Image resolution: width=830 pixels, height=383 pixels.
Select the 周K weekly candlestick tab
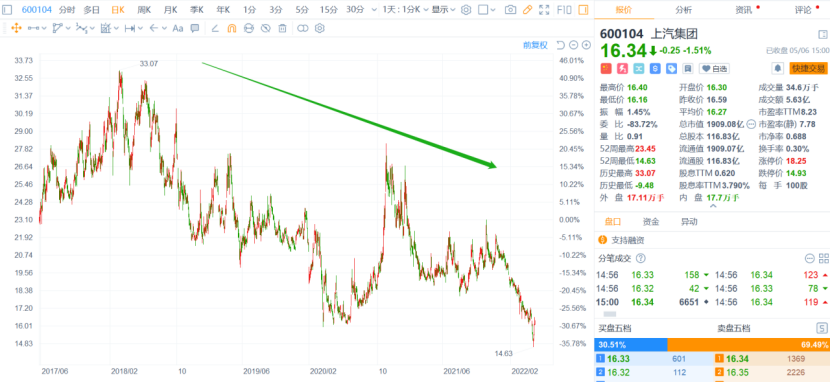click(143, 10)
